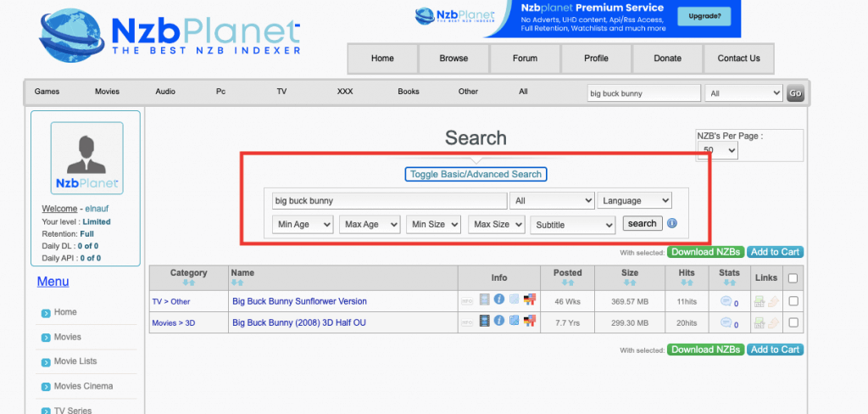Viewport: 868px width, 414px height.
Task: Open comments bubble for 3D Half OU row
Action: tap(726, 322)
